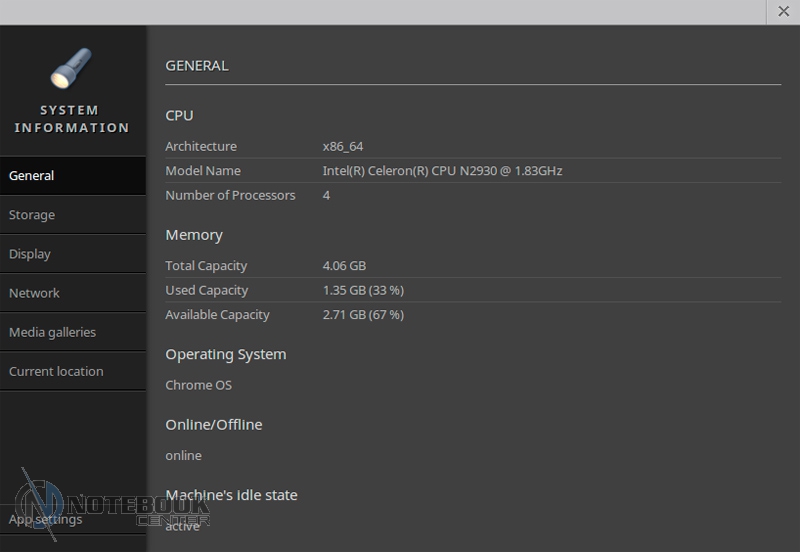Close the System Information window
This screenshot has height=552, width=800.
[783, 12]
